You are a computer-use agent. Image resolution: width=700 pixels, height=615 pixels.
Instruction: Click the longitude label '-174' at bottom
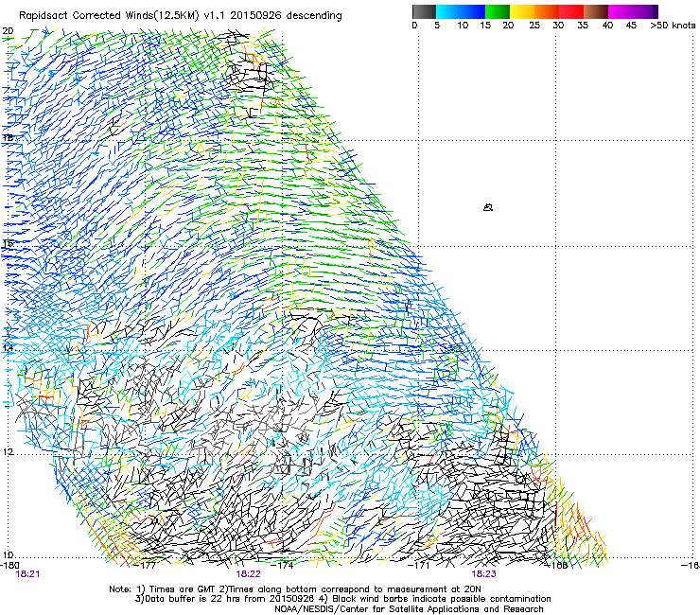[x=283, y=565]
